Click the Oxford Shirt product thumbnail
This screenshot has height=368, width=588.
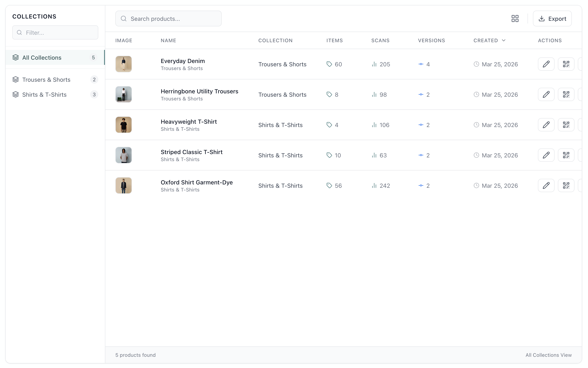click(123, 185)
